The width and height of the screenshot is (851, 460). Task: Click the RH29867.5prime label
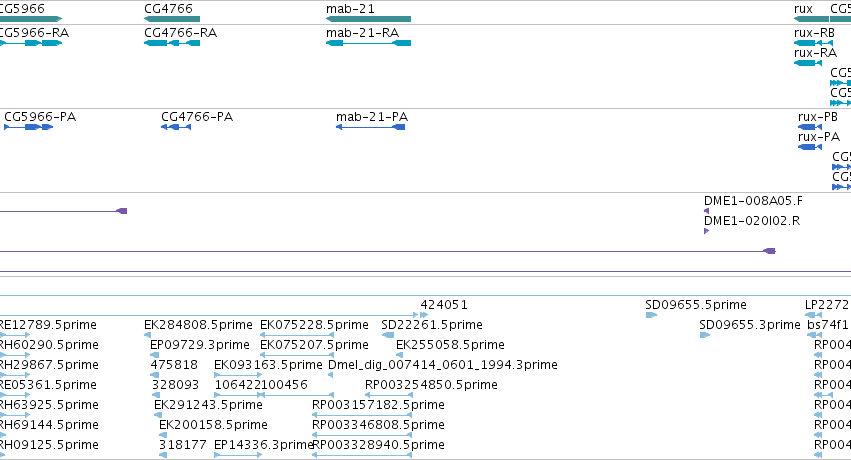click(x=48, y=365)
